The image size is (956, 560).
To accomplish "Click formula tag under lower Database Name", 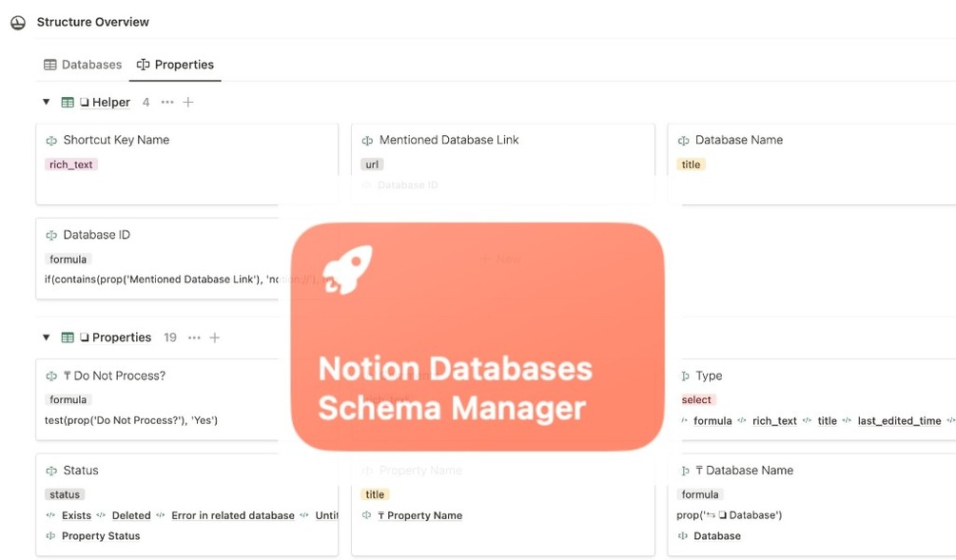I will pos(700,494).
